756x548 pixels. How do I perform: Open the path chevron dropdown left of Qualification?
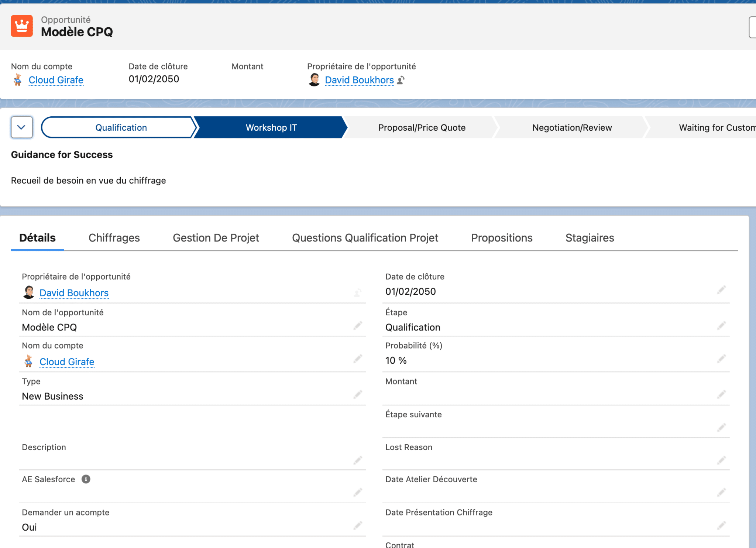[x=22, y=127]
